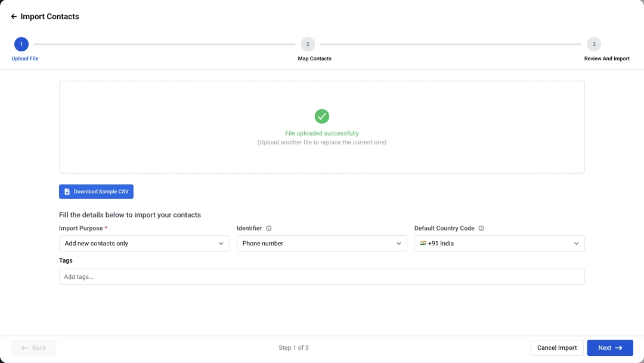Screen dimensions: 644x363
Task: Click the file upload drop zone
Action: [321, 127]
